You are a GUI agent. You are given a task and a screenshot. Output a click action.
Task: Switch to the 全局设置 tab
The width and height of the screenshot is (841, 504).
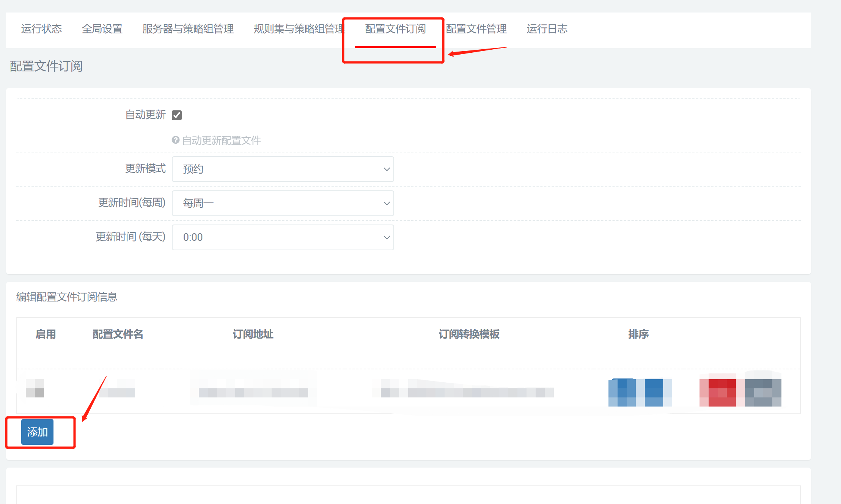pyautogui.click(x=102, y=29)
